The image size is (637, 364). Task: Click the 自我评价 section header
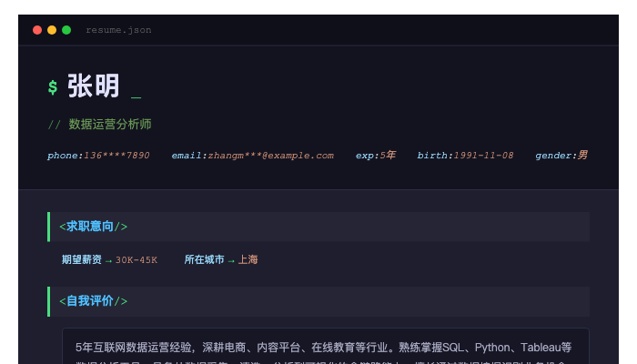tap(318, 301)
